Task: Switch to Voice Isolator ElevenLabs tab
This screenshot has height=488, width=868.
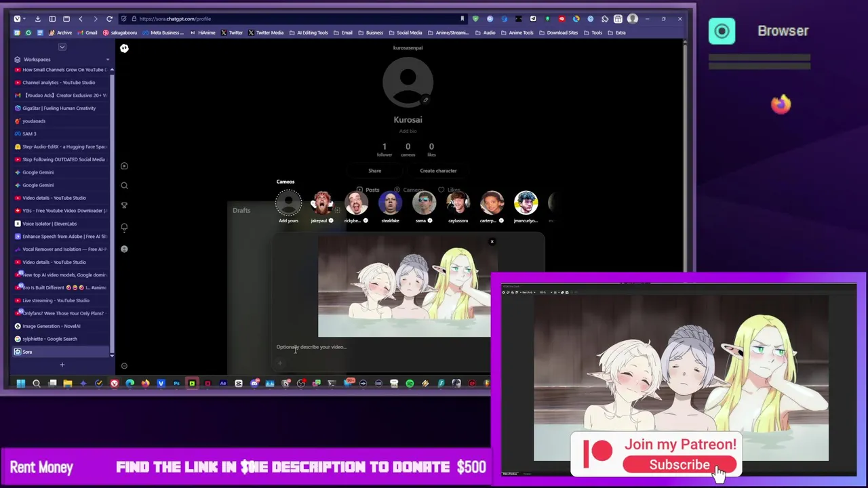Action: 61,223
